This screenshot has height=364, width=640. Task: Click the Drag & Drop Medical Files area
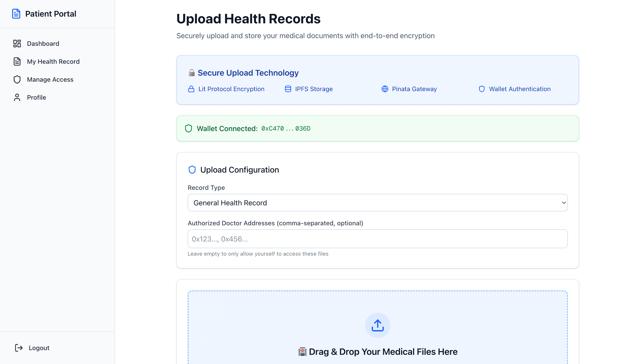[x=378, y=327]
